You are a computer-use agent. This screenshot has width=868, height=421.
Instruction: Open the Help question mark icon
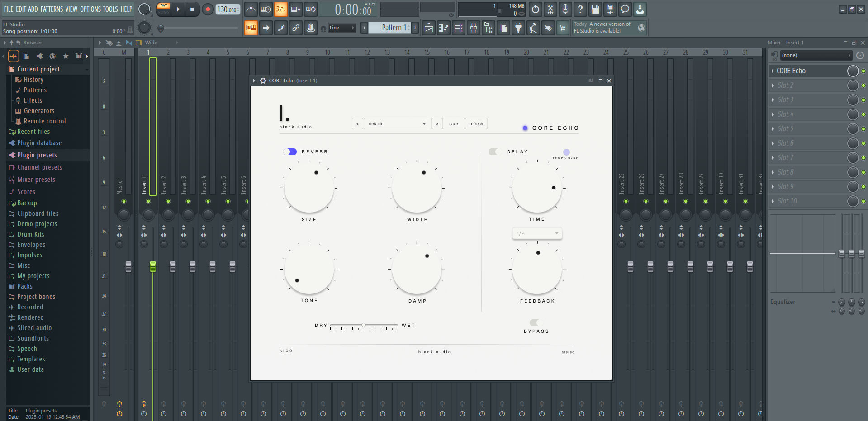[580, 9]
